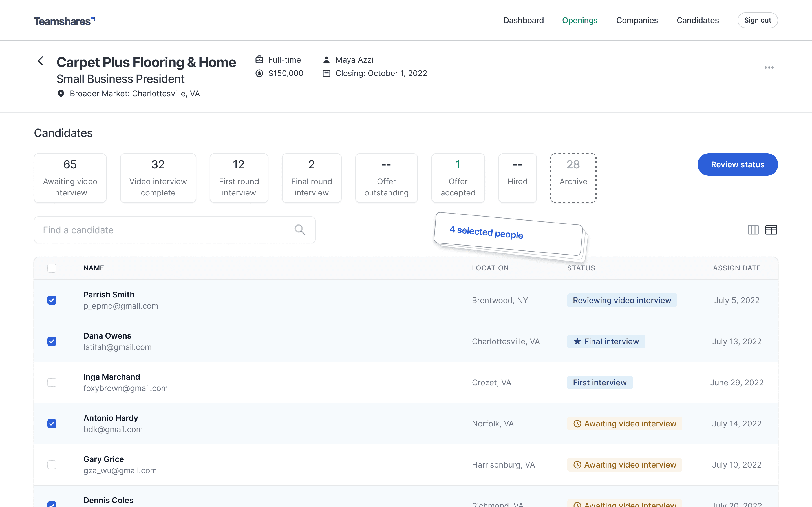The height and width of the screenshot is (507, 812).
Task: Switch to column board view icon
Action: [x=753, y=230]
